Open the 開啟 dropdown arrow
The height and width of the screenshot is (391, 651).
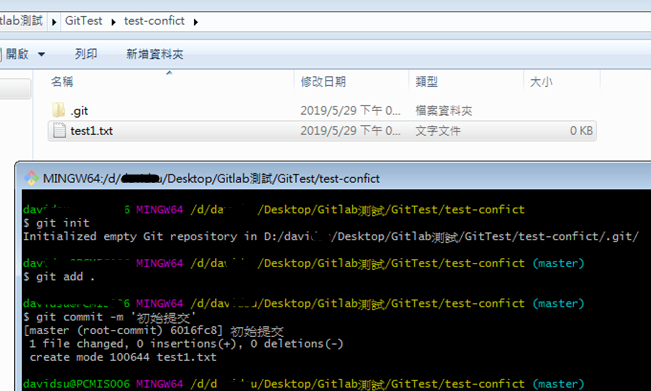click(x=41, y=54)
